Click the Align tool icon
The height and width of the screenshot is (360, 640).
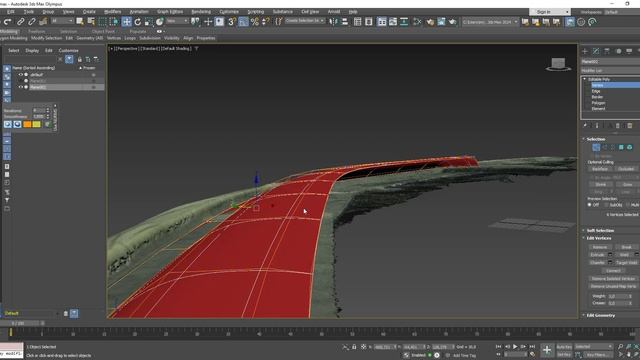344,22
